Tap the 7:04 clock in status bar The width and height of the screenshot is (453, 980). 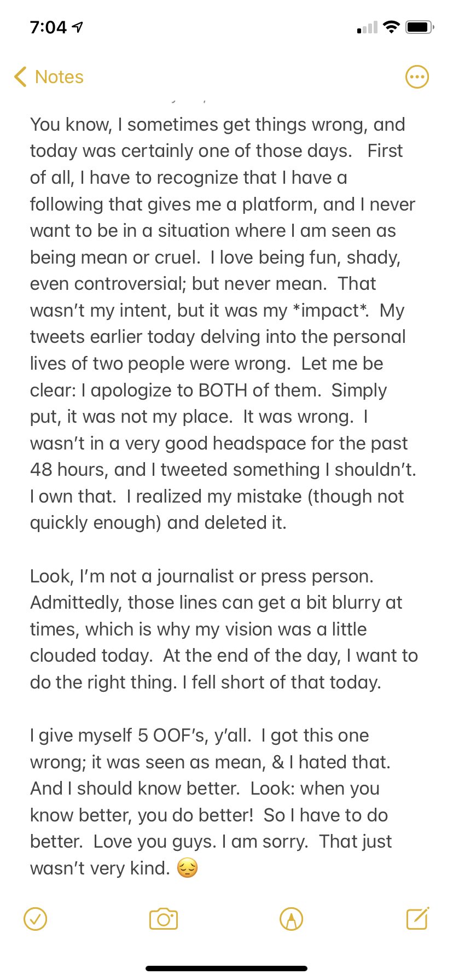[48, 27]
